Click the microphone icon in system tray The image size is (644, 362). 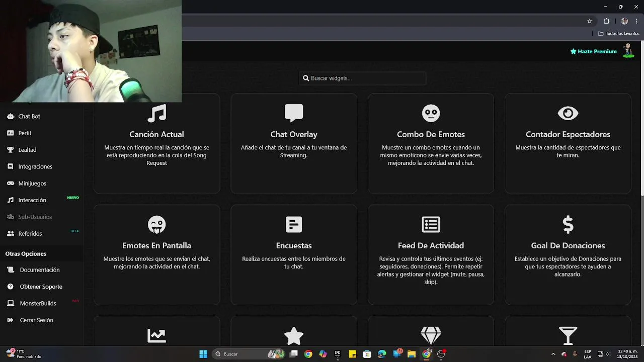pos(575,354)
